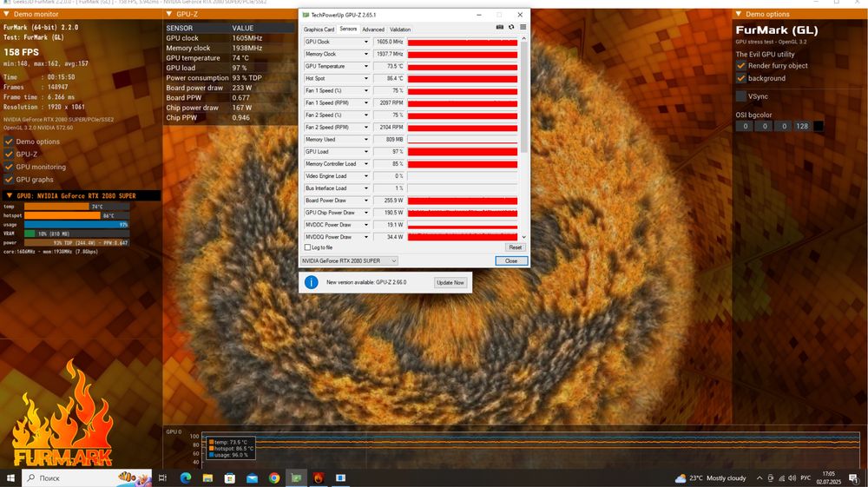Screen dimensions: 868x487
Task: Open GPU selection combo box in GPU-Z
Action: 349,260
